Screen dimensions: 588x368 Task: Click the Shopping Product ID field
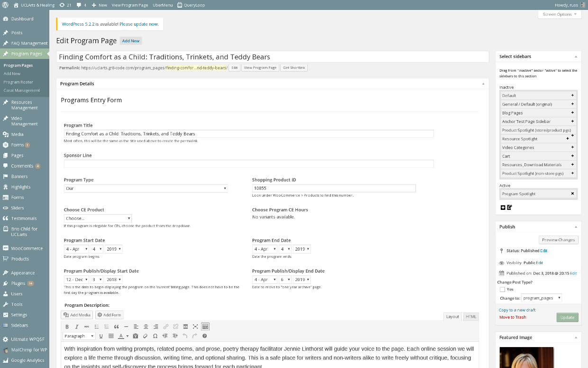(x=334, y=189)
